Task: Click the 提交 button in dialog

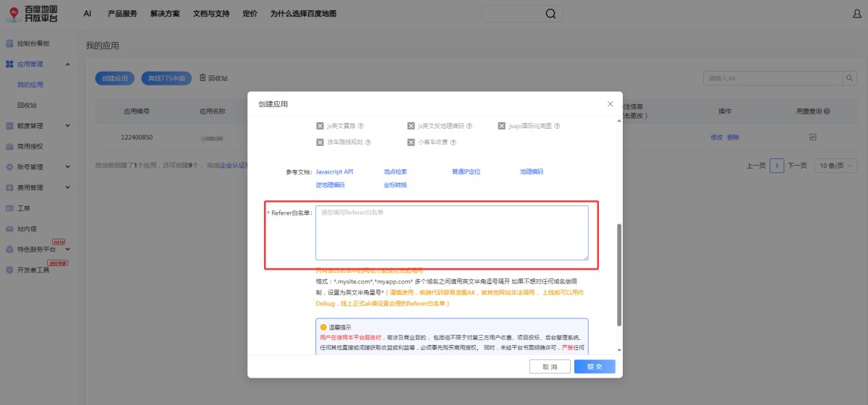Action: 595,367
